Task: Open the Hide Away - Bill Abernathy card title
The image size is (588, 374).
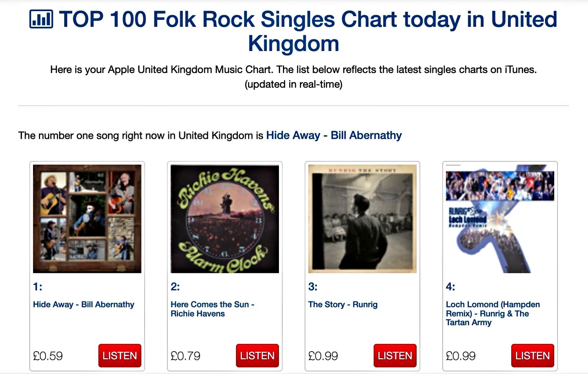Action: 83,305
